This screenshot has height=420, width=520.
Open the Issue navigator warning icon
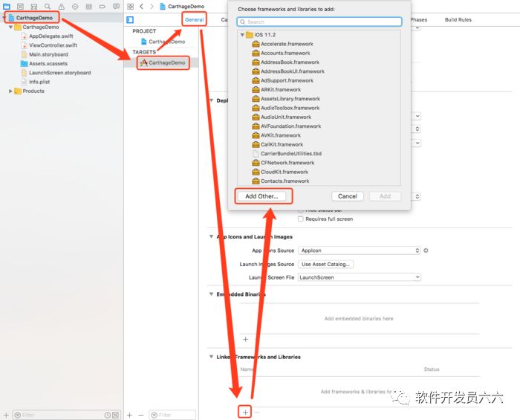click(62, 6)
